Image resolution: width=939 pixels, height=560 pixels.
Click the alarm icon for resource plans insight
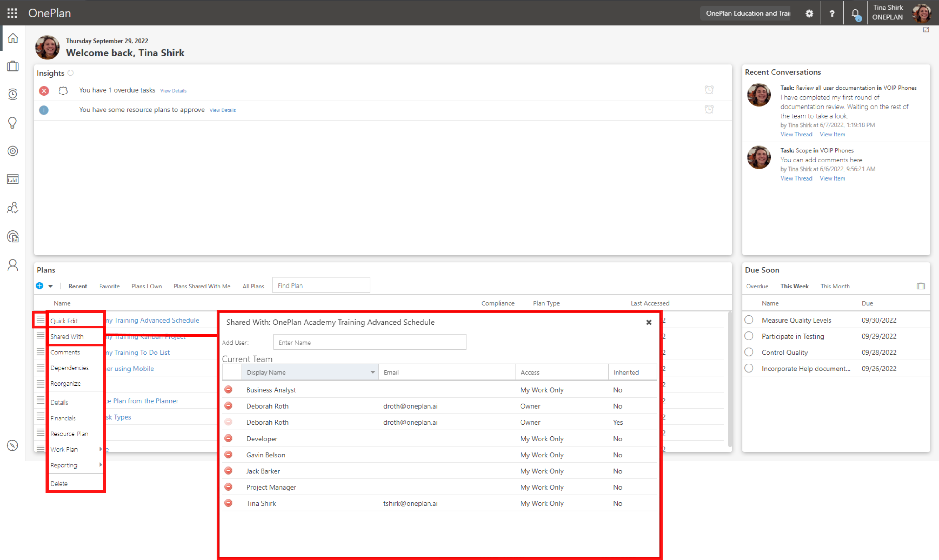click(709, 109)
